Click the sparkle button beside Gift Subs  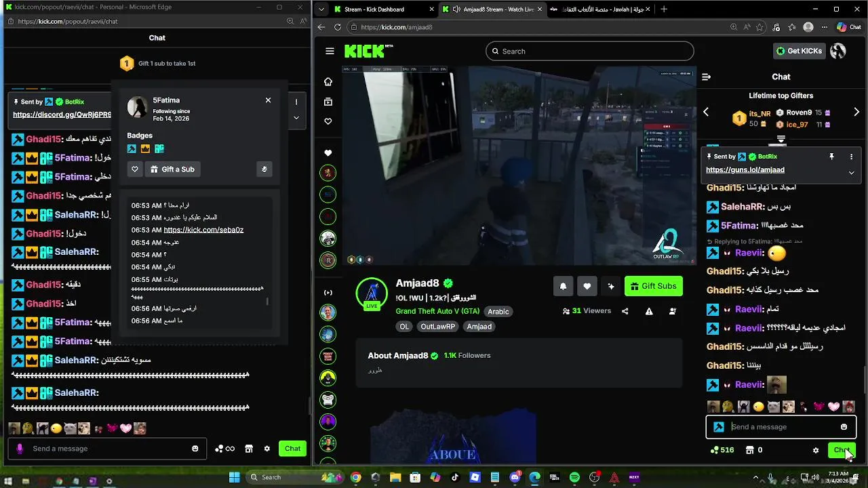click(x=611, y=286)
